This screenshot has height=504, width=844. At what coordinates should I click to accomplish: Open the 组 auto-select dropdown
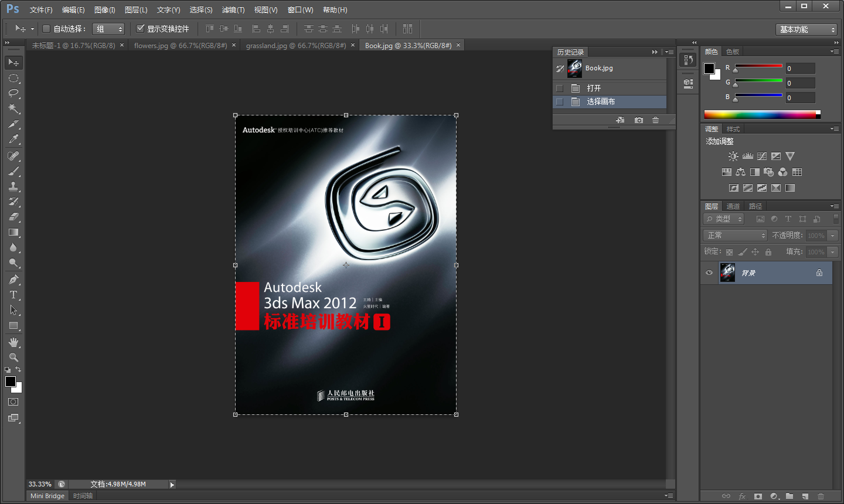pos(109,29)
